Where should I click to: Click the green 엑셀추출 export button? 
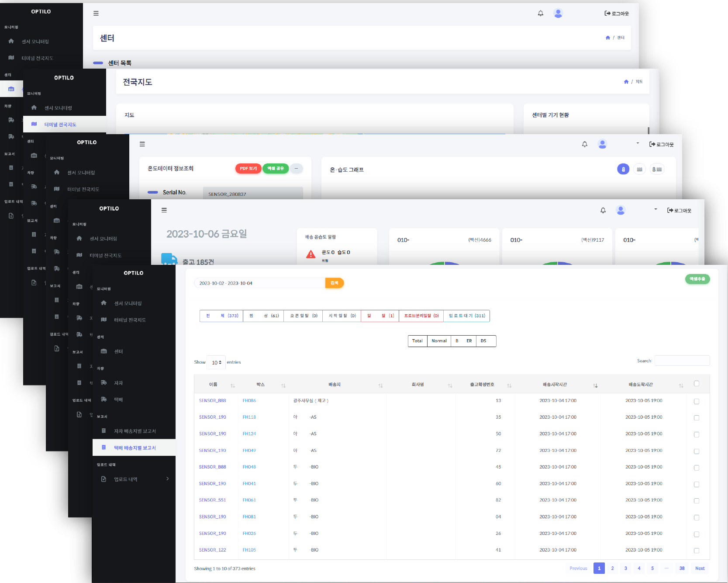tap(697, 279)
